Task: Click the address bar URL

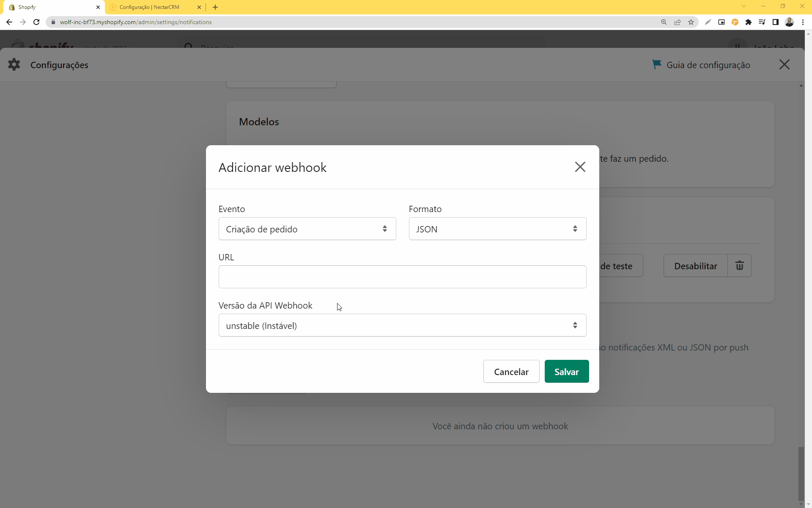Action: tap(136, 22)
